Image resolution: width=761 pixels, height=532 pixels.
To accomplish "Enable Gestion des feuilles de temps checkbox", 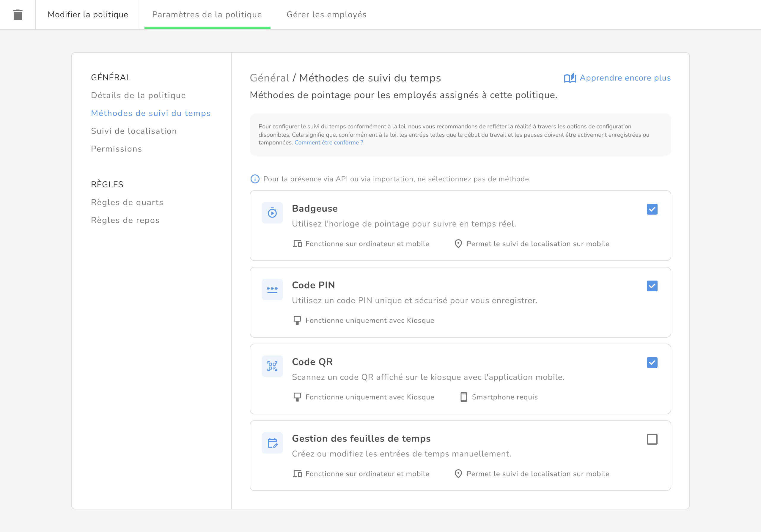I will point(652,439).
